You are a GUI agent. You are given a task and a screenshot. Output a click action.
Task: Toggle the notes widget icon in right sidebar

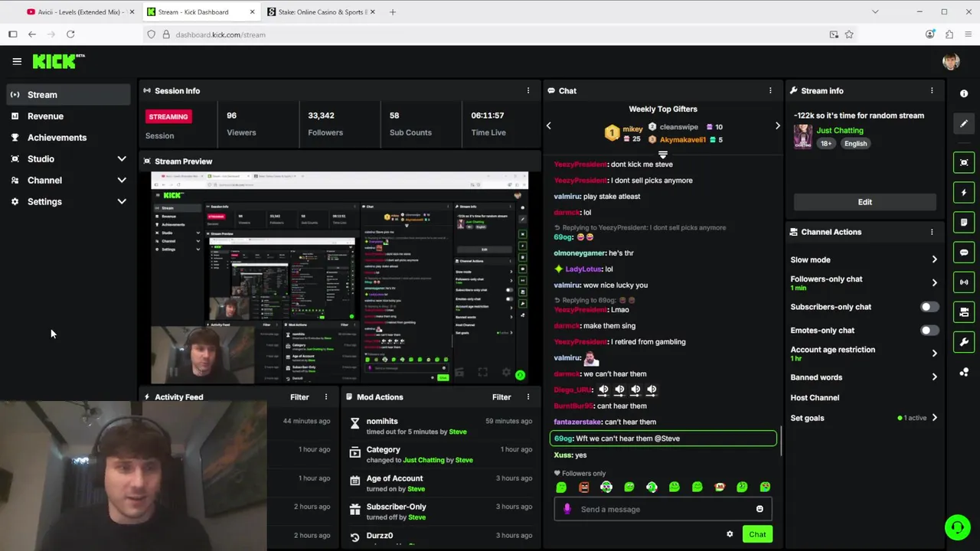coord(964,222)
